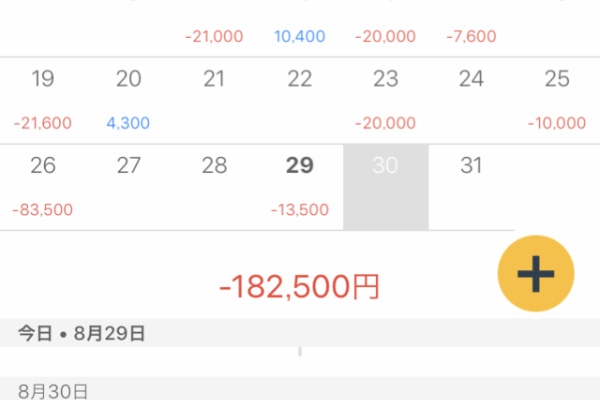Open day 25 showing -10,000
Screen dimensions: 600x400
557,99
